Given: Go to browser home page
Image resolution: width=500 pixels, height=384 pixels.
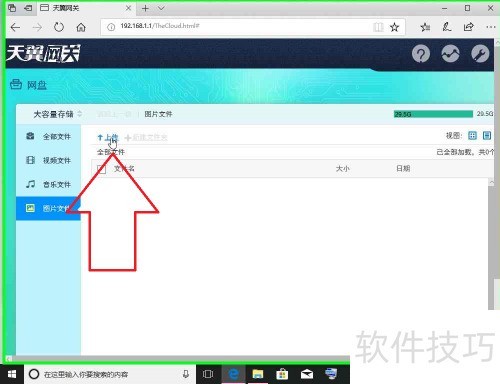Looking at the screenshot, I should pos(81,27).
